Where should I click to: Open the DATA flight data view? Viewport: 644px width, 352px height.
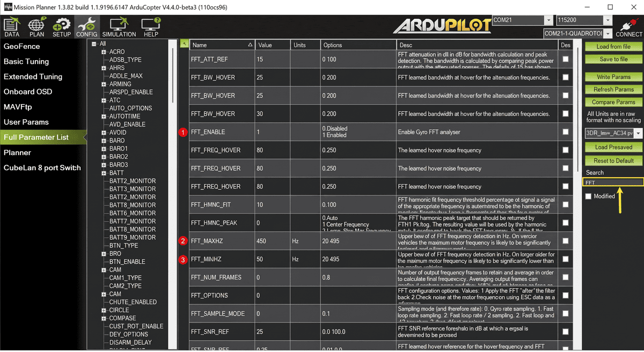(12, 27)
